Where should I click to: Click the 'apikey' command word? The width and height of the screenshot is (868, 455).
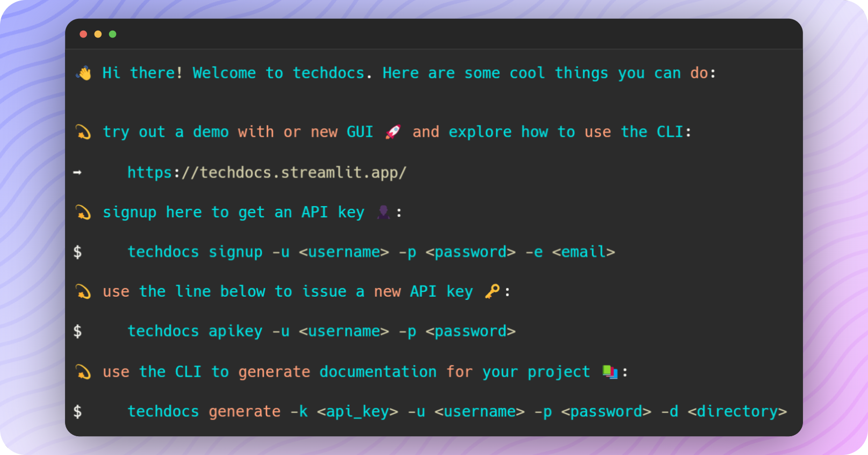click(x=235, y=331)
